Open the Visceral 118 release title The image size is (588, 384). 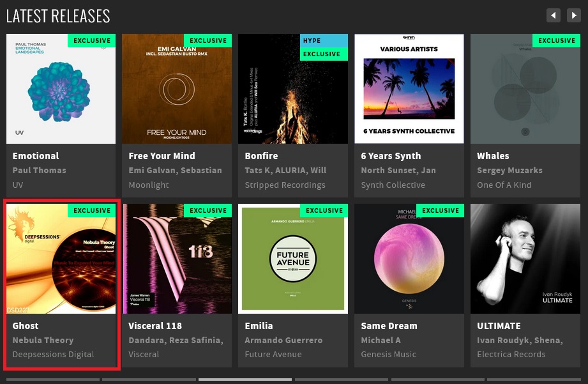[155, 326]
